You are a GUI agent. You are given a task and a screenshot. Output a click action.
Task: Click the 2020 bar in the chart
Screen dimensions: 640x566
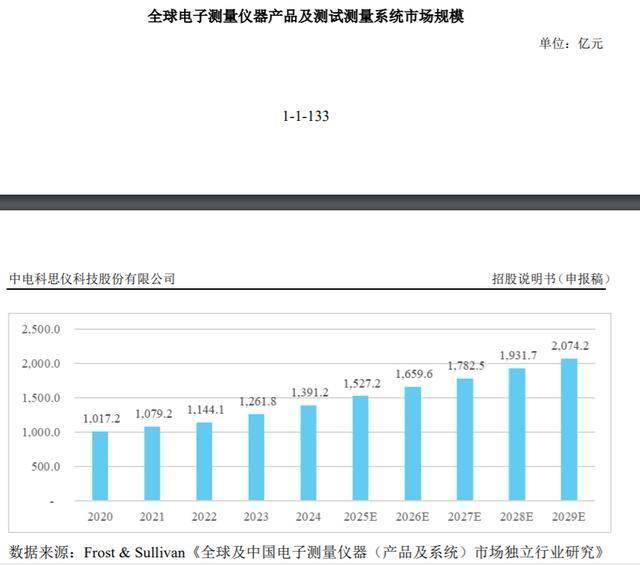pyautogui.click(x=100, y=466)
